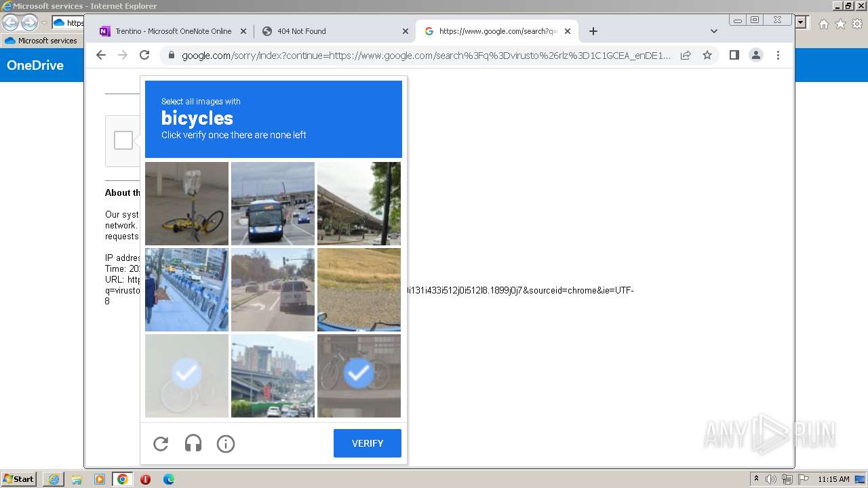Open Chrome profile avatar menu
Screen dimensions: 868x488
tap(756, 56)
